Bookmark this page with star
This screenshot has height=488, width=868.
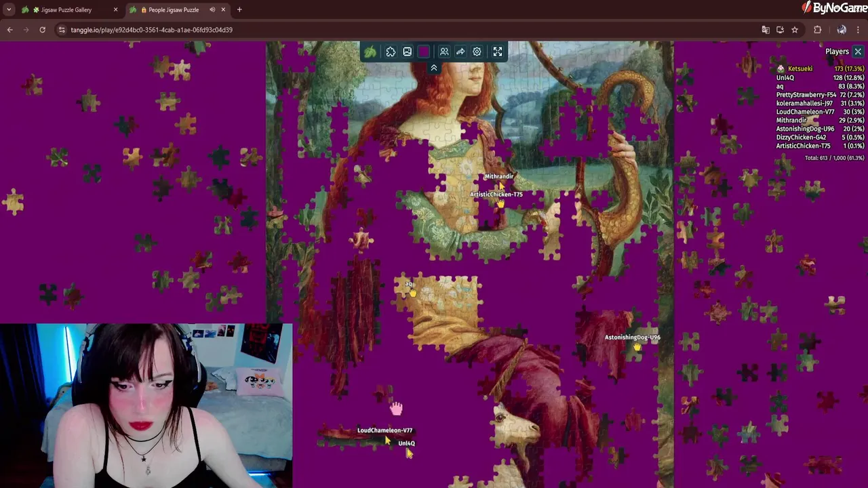(x=795, y=30)
